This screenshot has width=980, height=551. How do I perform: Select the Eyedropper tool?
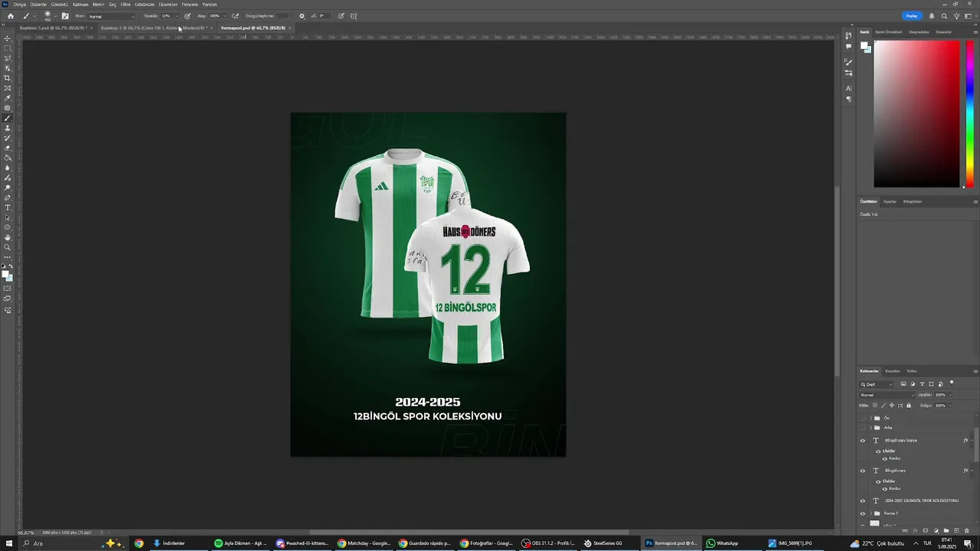[x=8, y=97]
